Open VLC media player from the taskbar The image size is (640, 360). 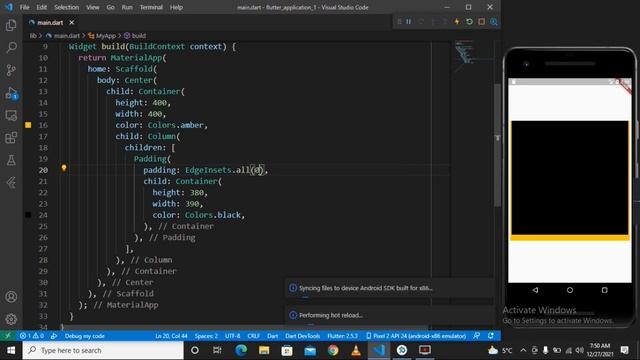click(x=356, y=350)
